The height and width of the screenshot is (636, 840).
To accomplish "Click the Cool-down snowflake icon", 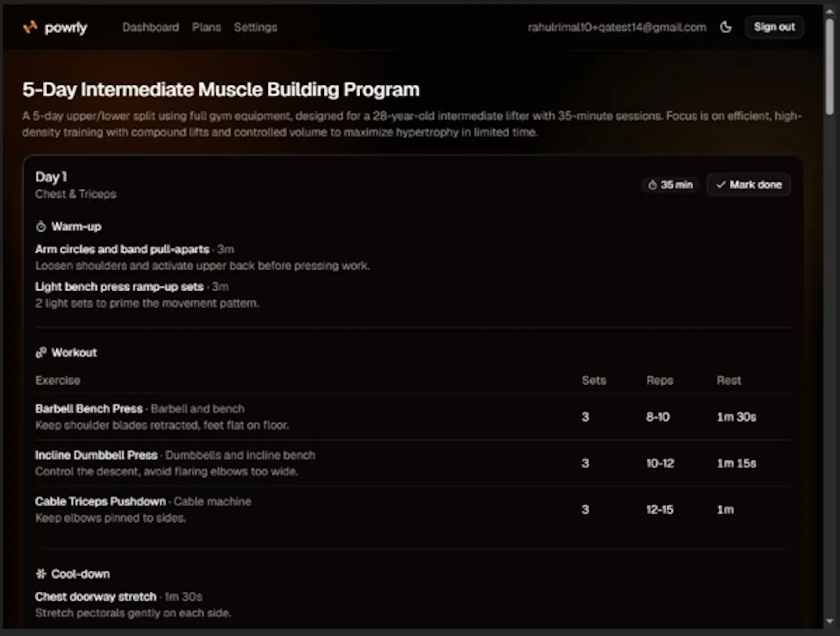I will click(41, 574).
